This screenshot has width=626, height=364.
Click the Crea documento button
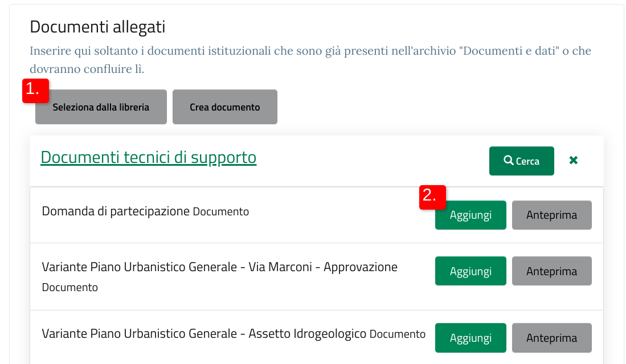(225, 107)
